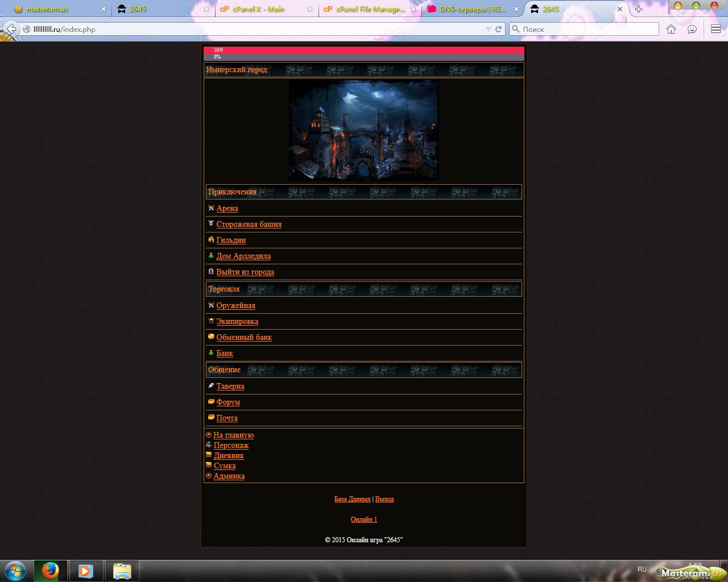This screenshot has width=728, height=582.
Task: Click the tower icon beside Сторожевая башня
Action: pyautogui.click(x=211, y=224)
